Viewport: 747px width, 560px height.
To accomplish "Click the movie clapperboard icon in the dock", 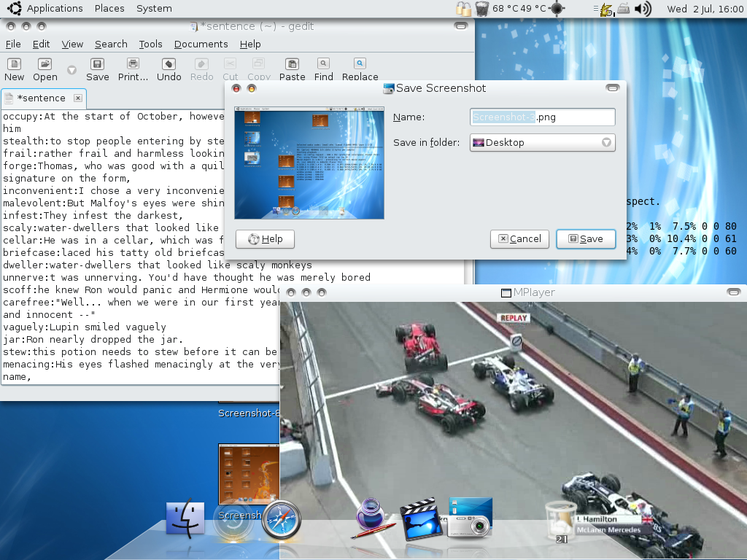I will coord(421,519).
